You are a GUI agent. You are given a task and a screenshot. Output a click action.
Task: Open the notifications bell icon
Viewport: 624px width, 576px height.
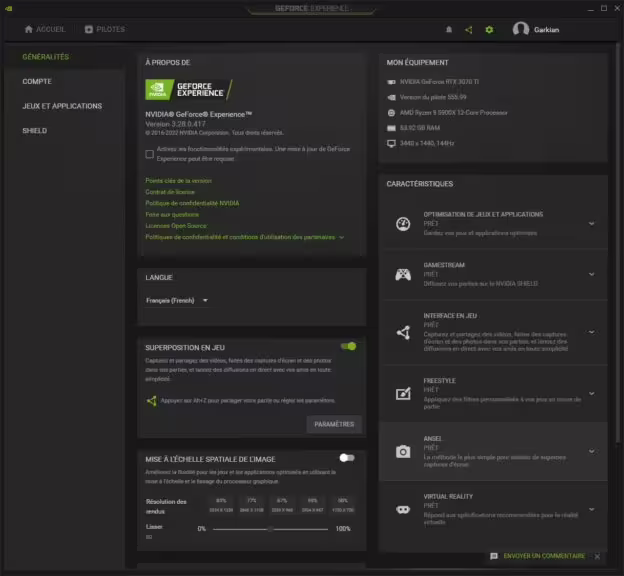(449, 29)
